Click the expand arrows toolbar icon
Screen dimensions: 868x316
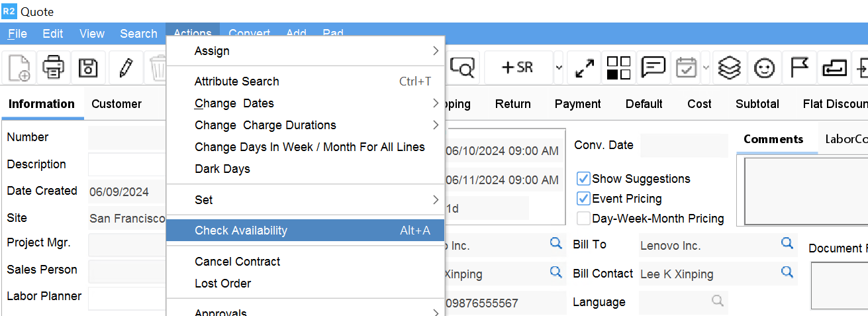pyautogui.click(x=584, y=68)
